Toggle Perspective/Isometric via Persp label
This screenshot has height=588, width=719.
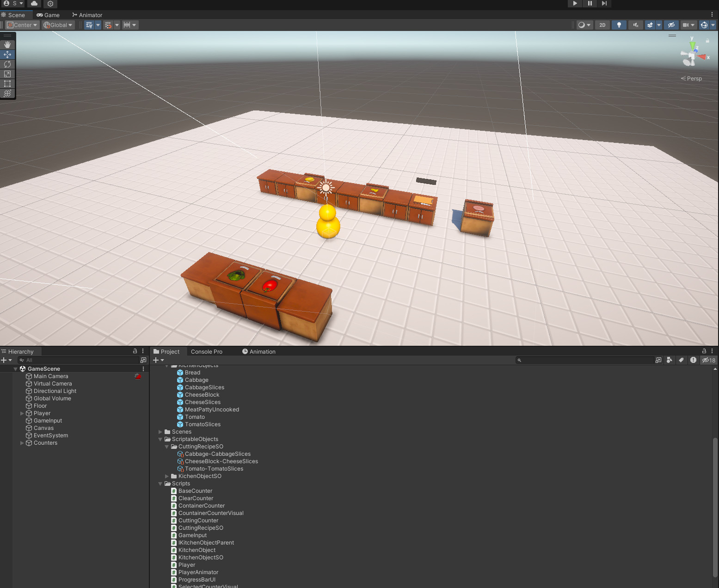[x=692, y=79]
